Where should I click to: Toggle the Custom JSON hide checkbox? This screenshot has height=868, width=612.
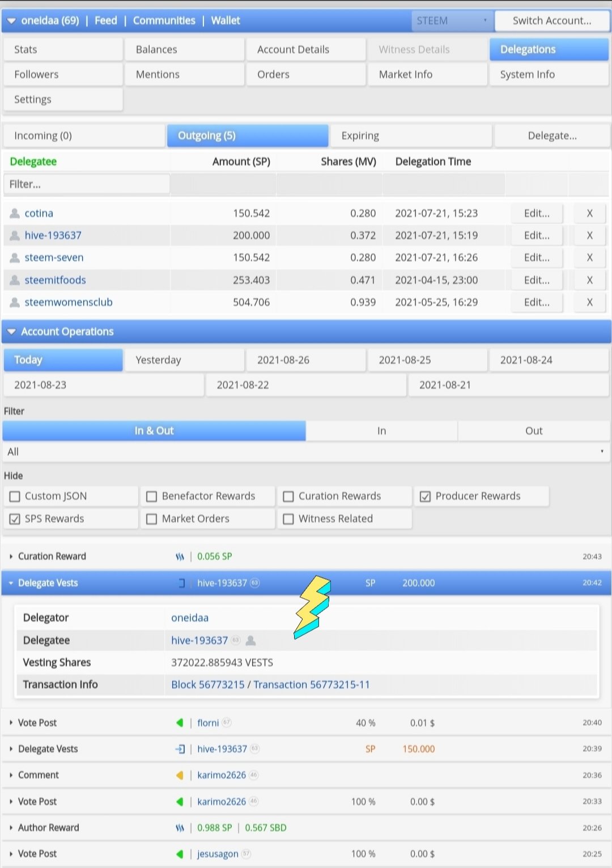15,497
